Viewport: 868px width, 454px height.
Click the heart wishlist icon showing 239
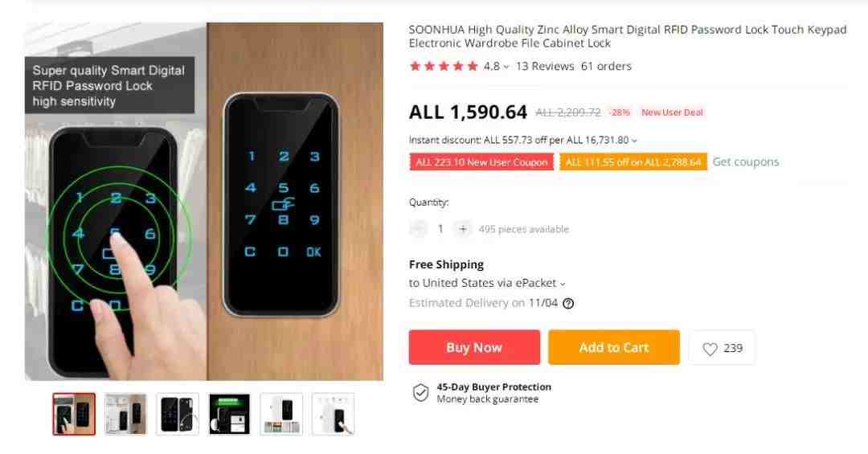tap(722, 348)
